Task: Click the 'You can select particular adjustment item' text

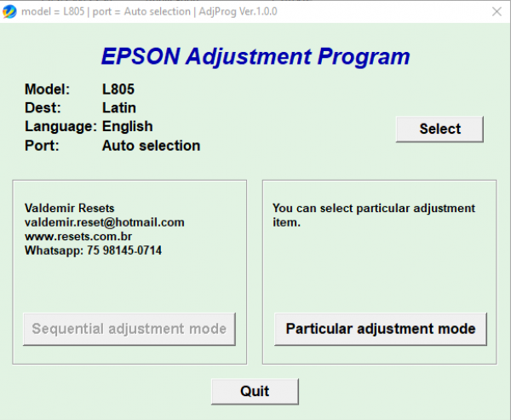Action: [x=374, y=216]
